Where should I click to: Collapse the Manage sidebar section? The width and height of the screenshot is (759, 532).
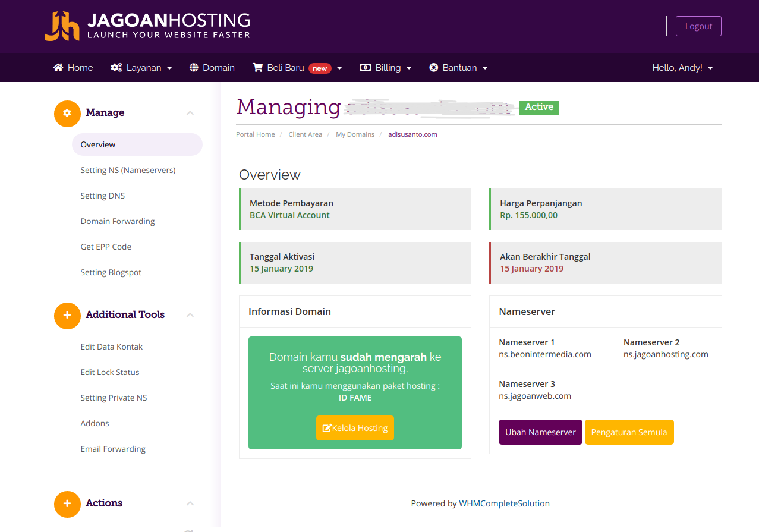pos(190,113)
